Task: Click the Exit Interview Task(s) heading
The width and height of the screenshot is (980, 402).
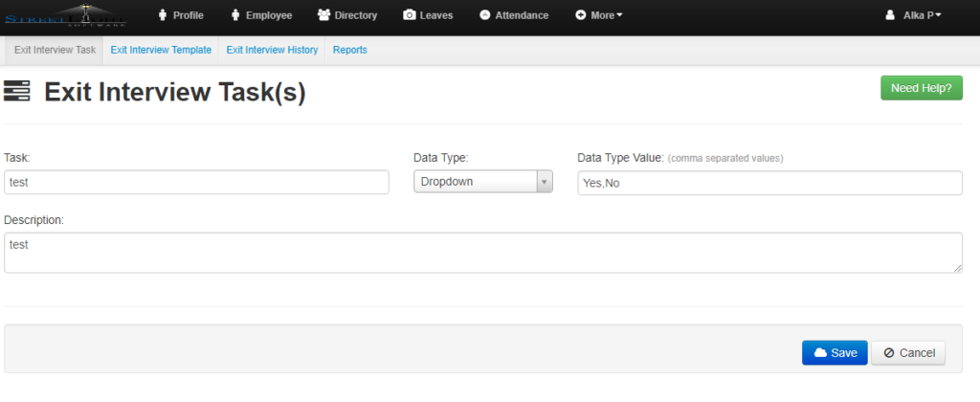Action: (x=175, y=92)
